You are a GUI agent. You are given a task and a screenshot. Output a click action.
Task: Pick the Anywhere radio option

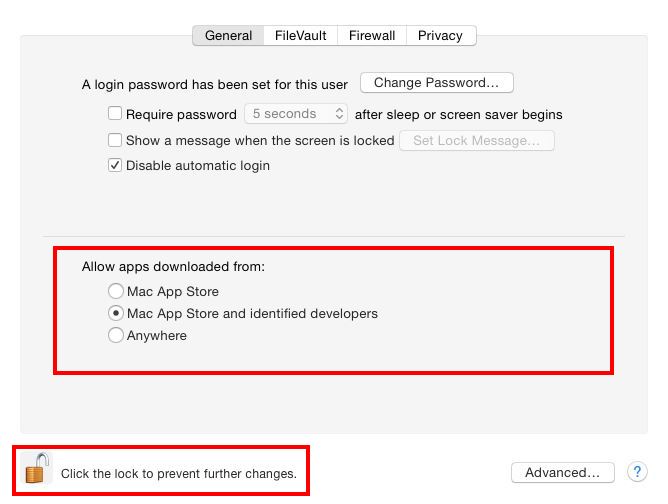coord(116,336)
